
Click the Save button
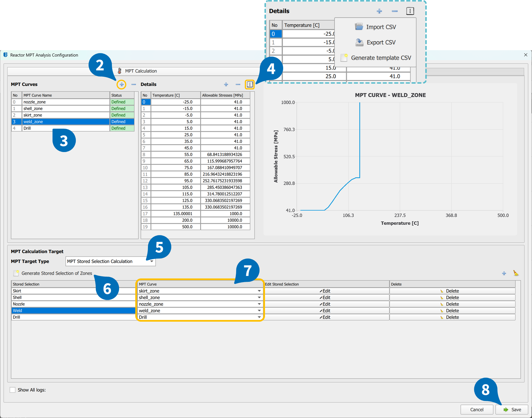tap(512, 410)
